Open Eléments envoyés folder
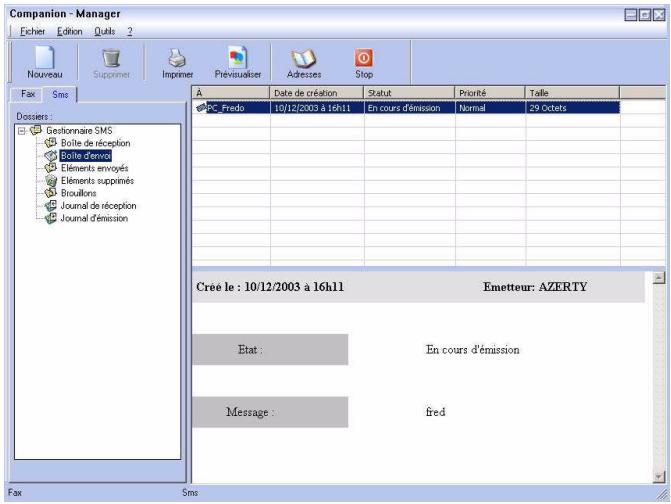This screenshot has height=504, width=671. tap(95, 168)
